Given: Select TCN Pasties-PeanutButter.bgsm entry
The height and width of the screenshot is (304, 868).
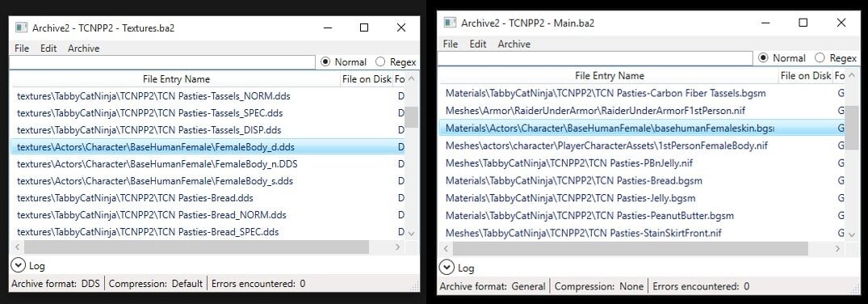Looking at the screenshot, I should pos(642,215).
